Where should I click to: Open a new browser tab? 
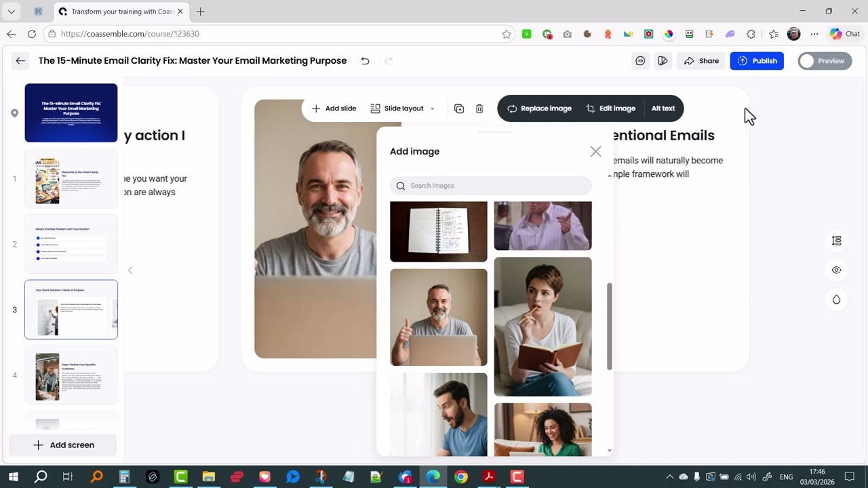tap(200, 12)
